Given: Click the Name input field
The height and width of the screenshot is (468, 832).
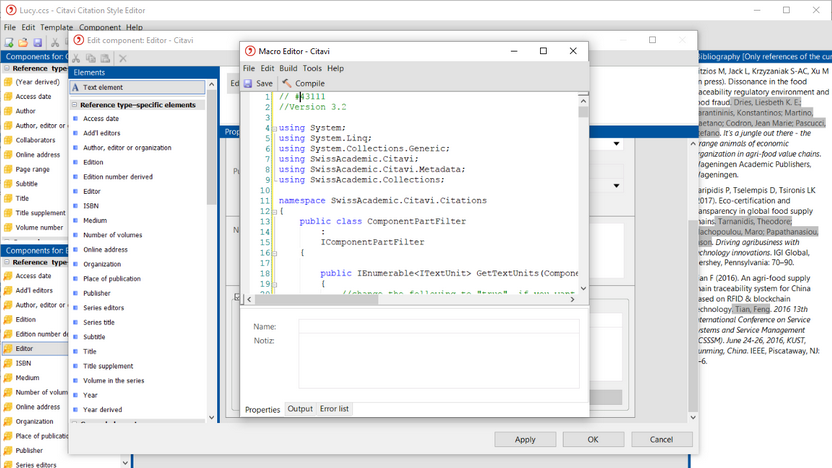Looking at the screenshot, I should 438,326.
